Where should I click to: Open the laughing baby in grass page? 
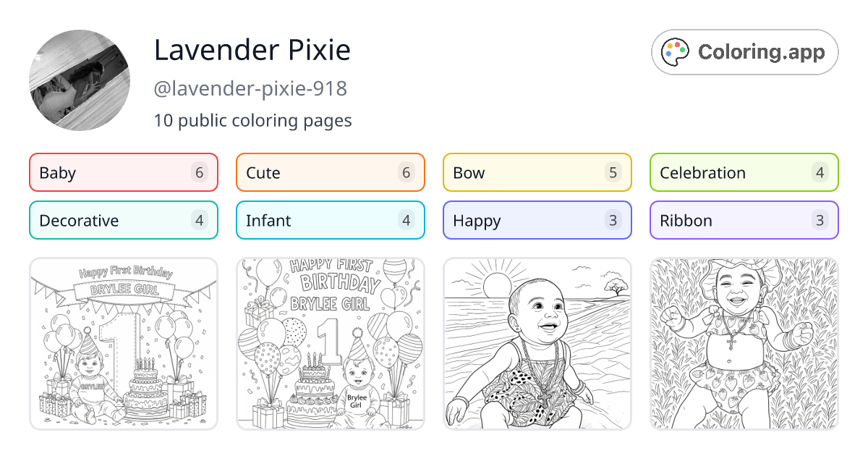click(x=744, y=344)
